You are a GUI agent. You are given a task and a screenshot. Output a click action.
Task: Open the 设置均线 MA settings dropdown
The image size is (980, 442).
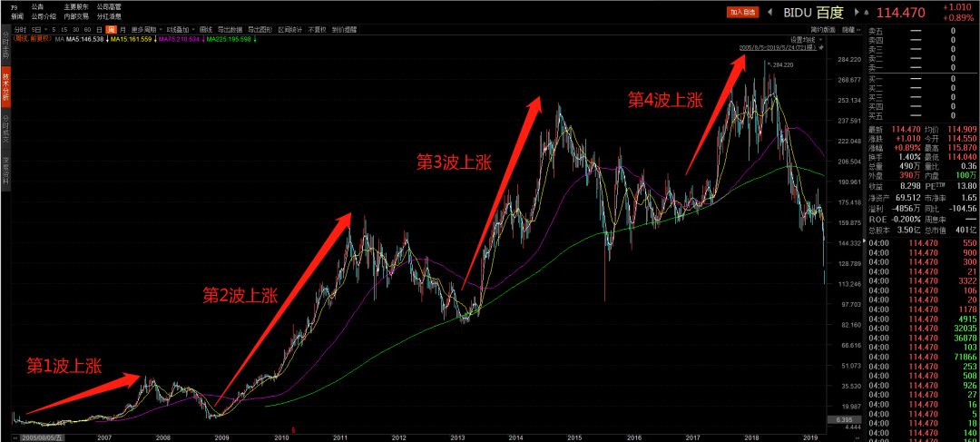[x=807, y=39]
